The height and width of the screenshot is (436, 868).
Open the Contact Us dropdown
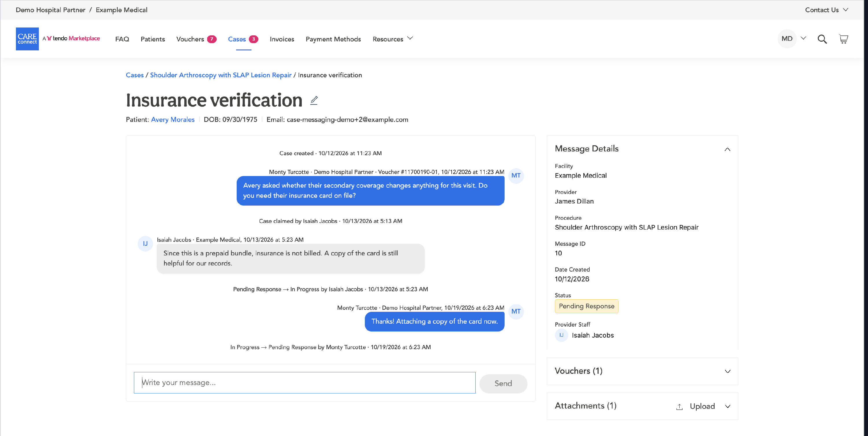pos(826,10)
